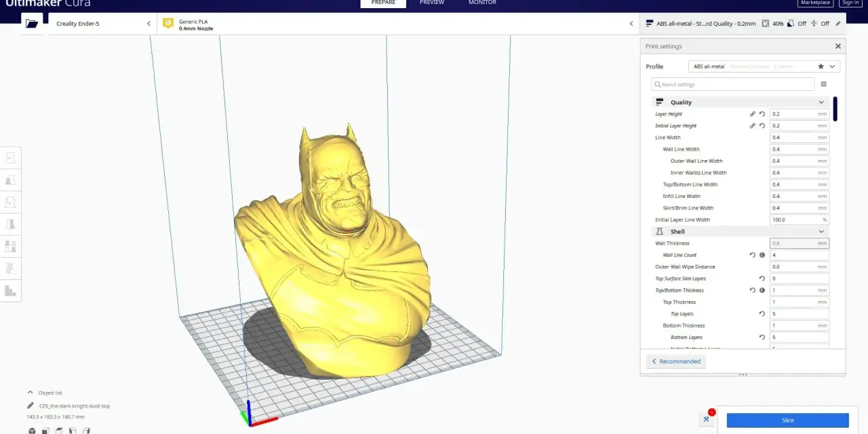Open the configuration errors wrench icon
Screen dimensions: 868x434
(x=707, y=419)
